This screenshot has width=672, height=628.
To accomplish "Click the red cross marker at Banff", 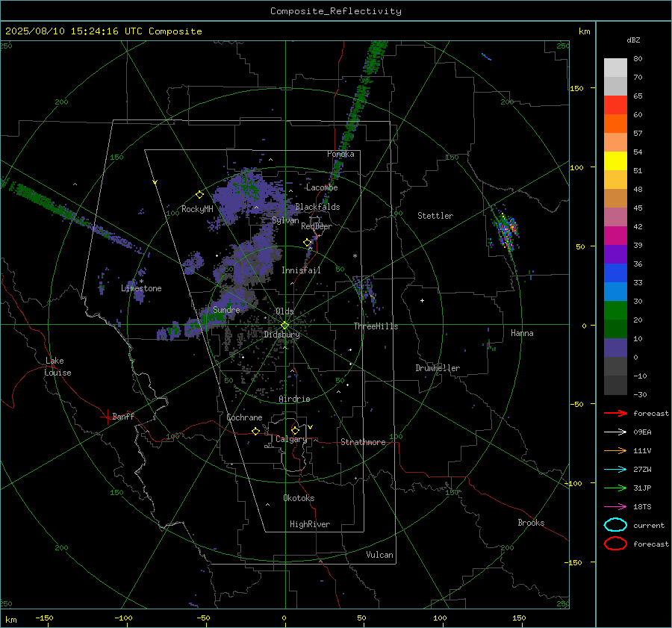I will pos(106,417).
